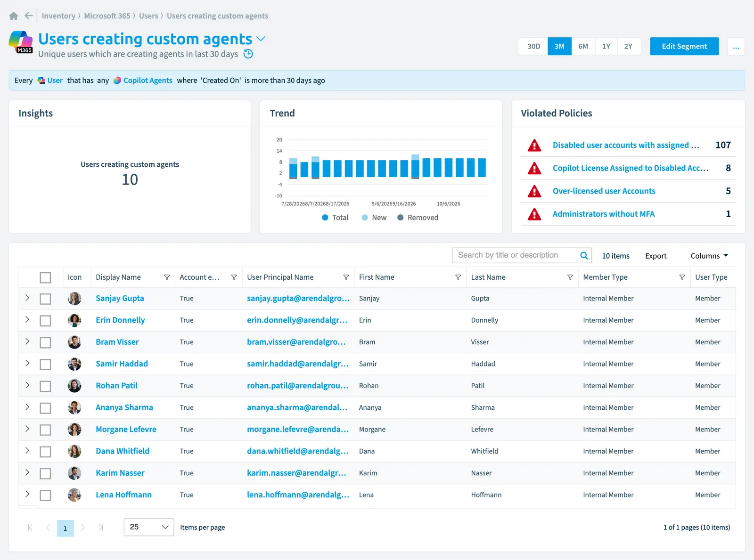Open the more options ellipsis button
Image resolution: width=754 pixels, height=560 pixels.
(x=736, y=46)
